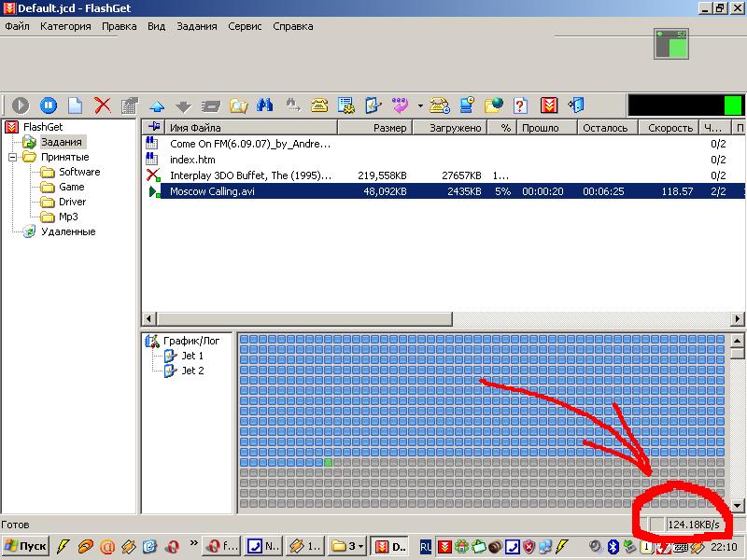Click the red shield tray icon
Image resolution: width=747 pixels, height=560 pixels.
529,547
